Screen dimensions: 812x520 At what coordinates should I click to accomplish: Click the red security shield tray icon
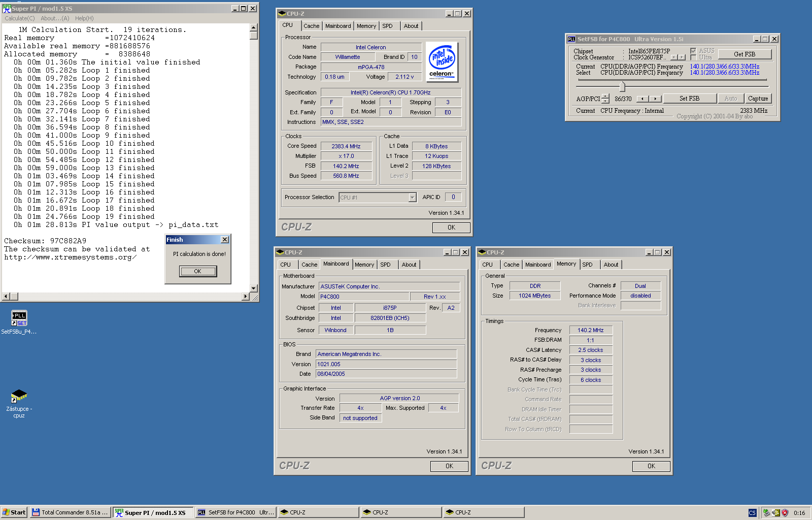click(x=785, y=513)
